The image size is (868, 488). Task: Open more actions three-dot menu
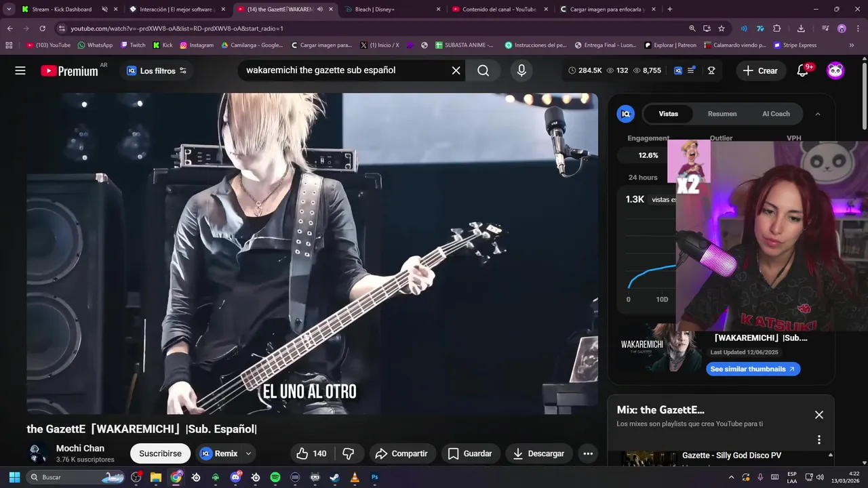(588, 453)
